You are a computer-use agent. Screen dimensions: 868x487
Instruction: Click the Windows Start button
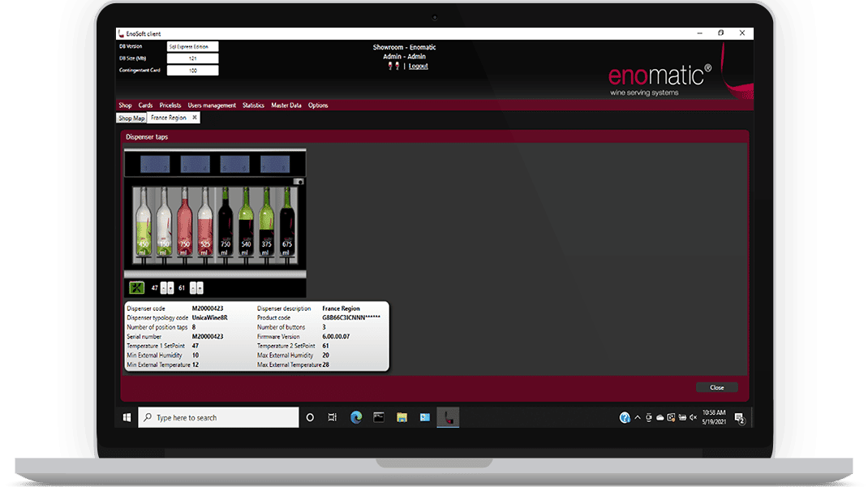(127, 417)
